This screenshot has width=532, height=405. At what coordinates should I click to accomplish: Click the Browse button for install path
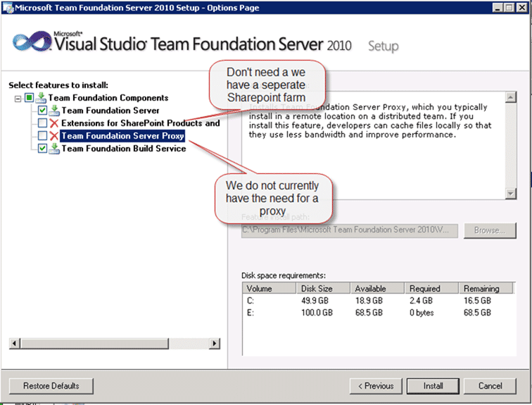490,230
